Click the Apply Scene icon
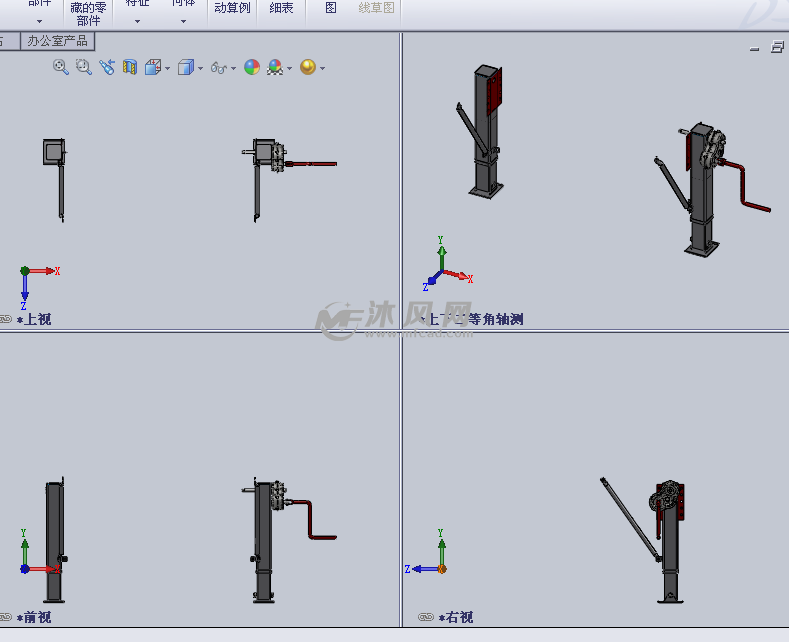 click(275, 67)
